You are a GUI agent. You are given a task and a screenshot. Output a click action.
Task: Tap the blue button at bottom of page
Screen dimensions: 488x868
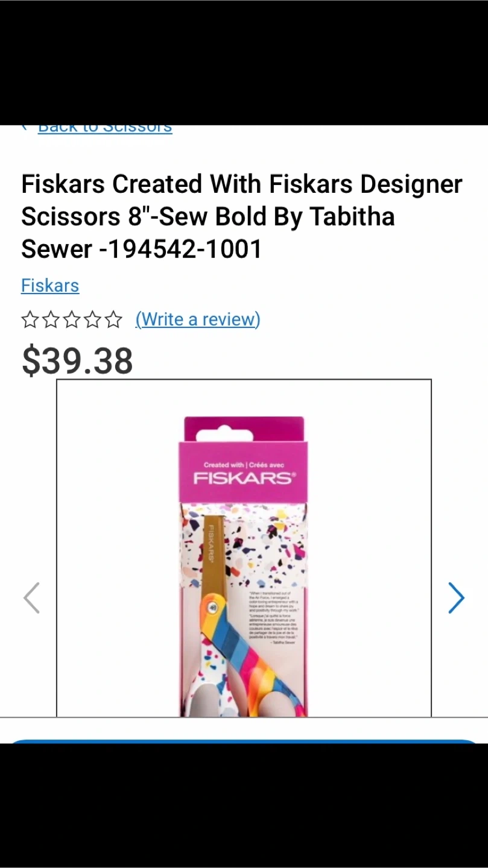(x=244, y=741)
